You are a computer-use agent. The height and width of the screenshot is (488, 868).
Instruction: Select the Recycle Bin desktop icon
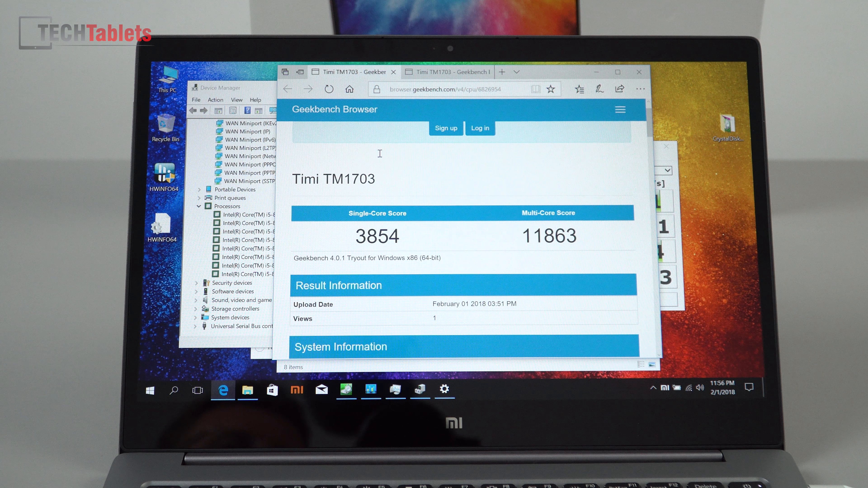(165, 128)
